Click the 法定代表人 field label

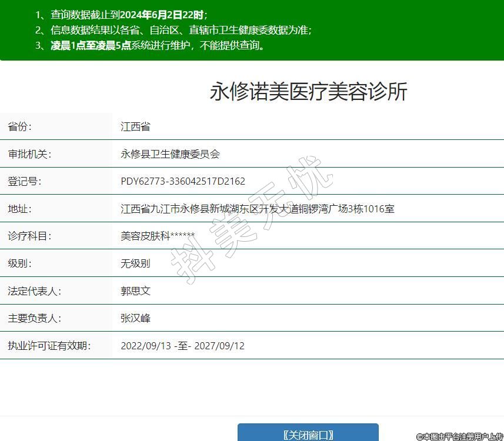click(x=34, y=291)
